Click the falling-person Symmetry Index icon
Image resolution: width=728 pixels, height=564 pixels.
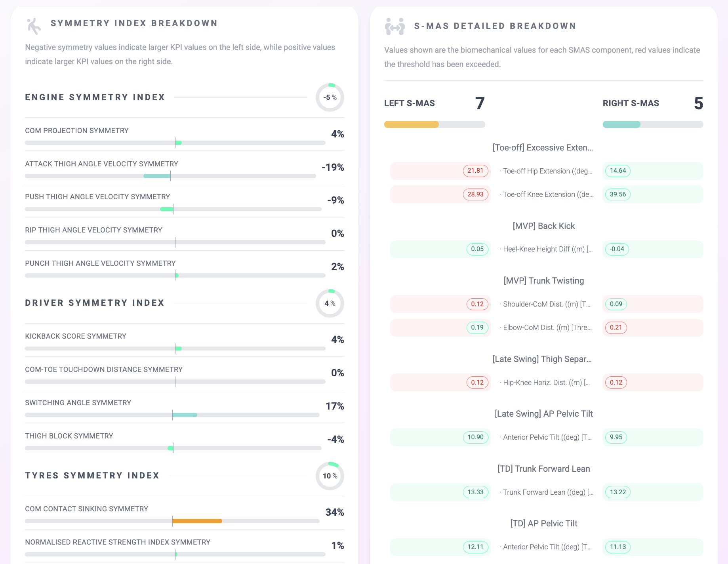pos(34,26)
